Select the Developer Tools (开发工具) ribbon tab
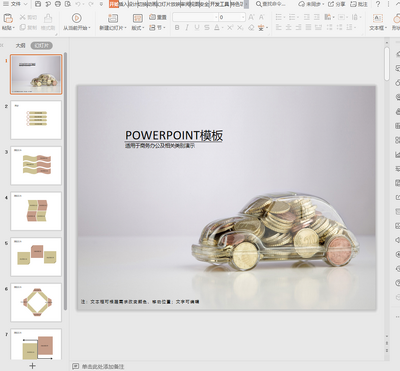 220,4
